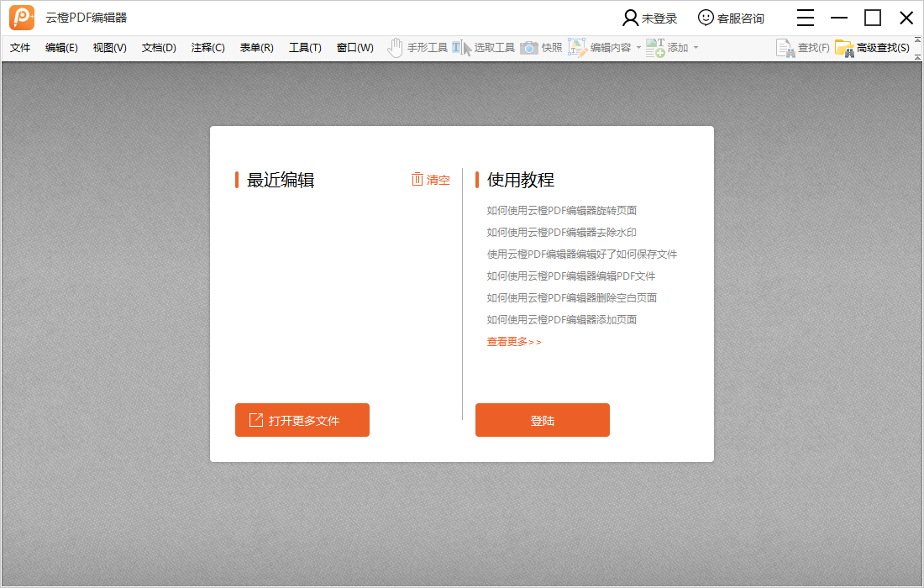Click the orange PDF editor app logo
Image resolution: width=924 pixels, height=588 pixels.
coord(22,18)
